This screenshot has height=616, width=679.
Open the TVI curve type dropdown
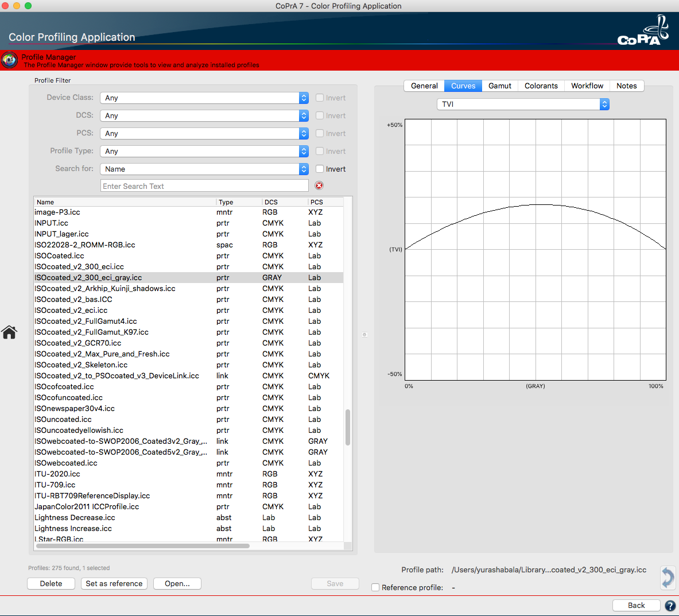pyautogui.click(x=523, y=104)
